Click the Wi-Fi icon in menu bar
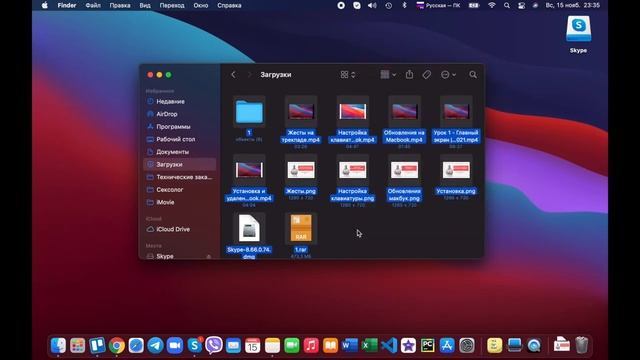Viewport: 640px width, 360px height. pyautogui.click(x=491, y=5)
